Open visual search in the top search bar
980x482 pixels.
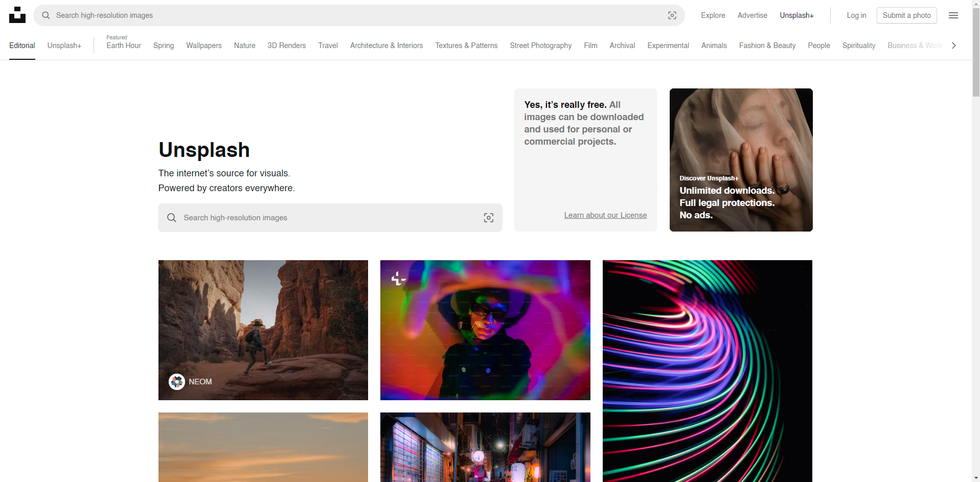click(x=672, y=15)
